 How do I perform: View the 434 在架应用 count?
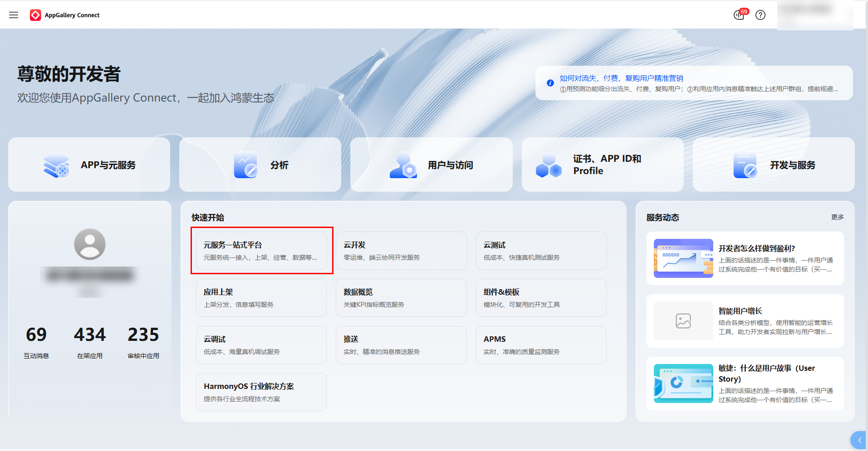coord(90,335)
